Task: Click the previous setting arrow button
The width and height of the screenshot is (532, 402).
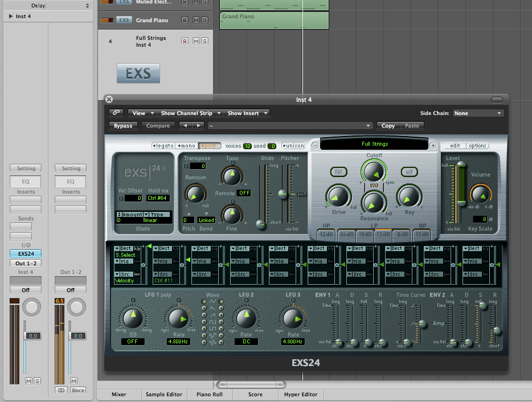Action: (x=185, y=125)
